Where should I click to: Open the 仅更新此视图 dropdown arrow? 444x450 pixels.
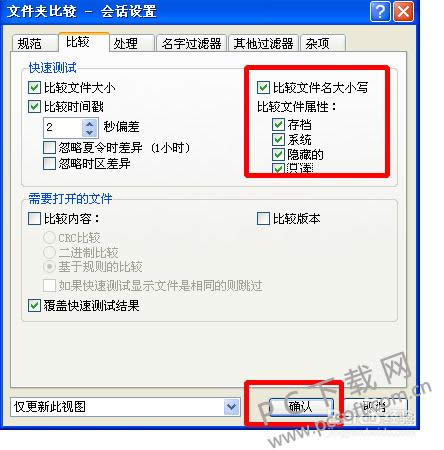click(x=232, y=407)
